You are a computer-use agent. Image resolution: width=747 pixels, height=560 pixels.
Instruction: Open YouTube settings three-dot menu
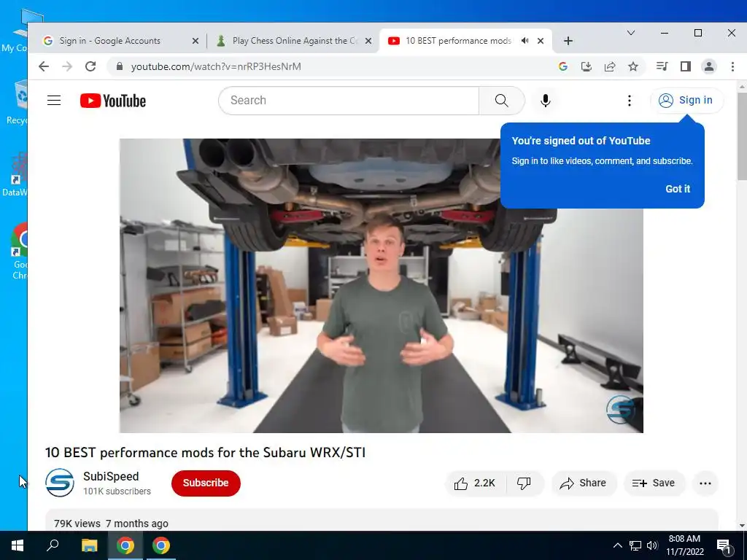(630, 101)
